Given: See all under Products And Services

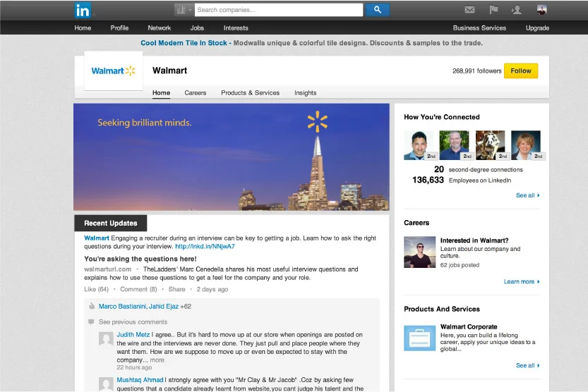Looking at the screenshot, I should [527, 365].
